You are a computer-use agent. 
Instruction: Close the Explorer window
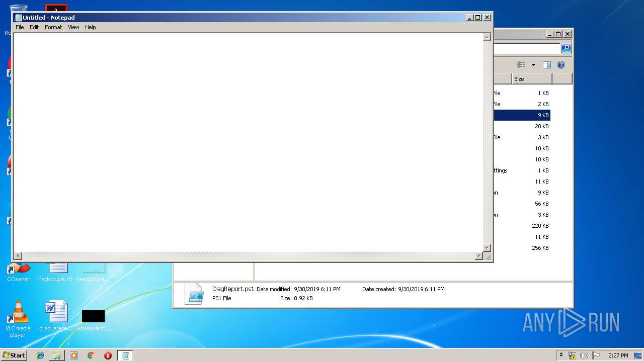[x=567, y=34]
